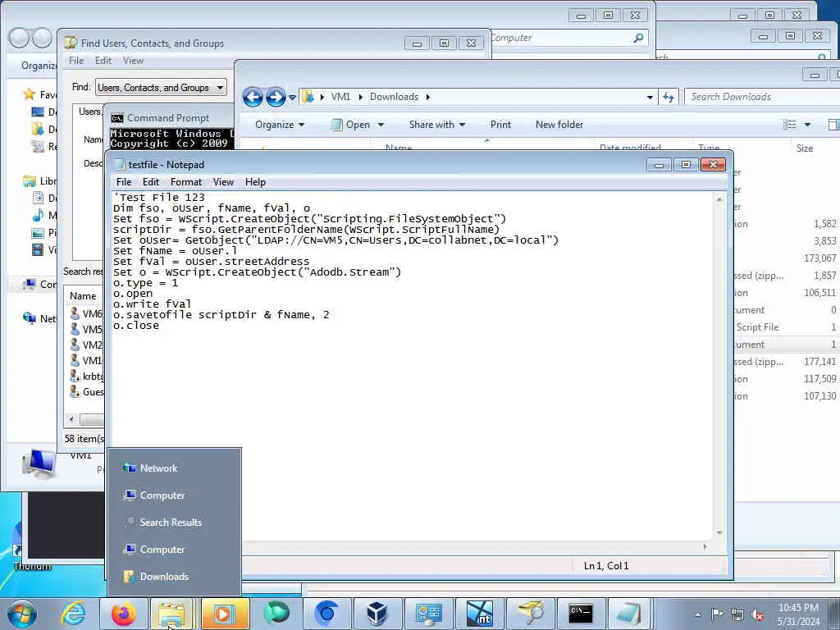Go back in Downloads explorer window
The width and height of the screenshot is (840, 630).
(x=253, y=97)
